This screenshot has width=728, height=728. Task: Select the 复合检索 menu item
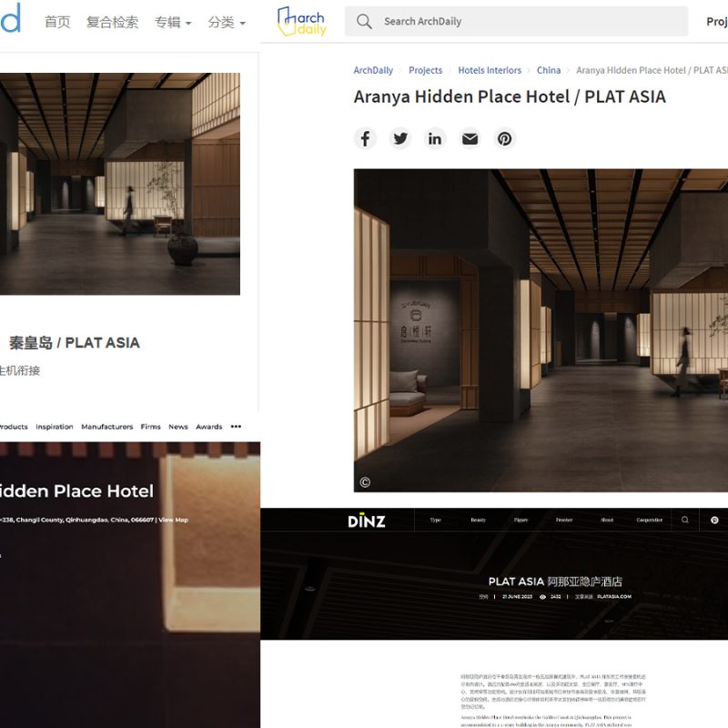tap(112, 23)
